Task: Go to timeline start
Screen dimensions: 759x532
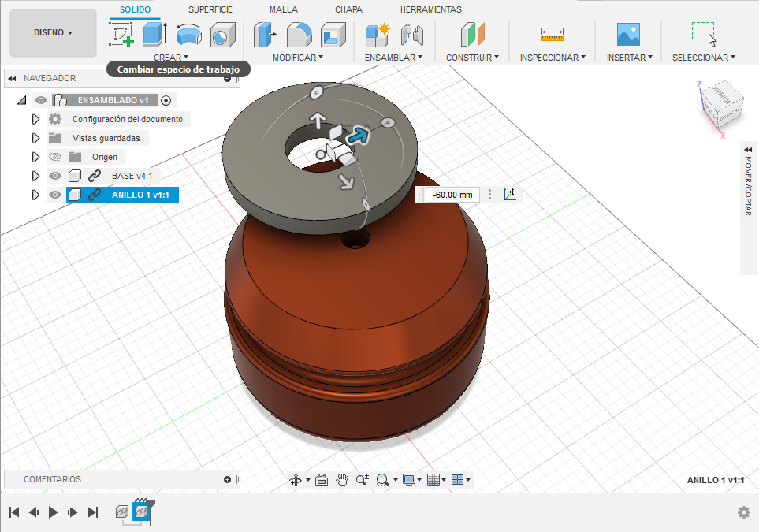Action: (14, 512)
